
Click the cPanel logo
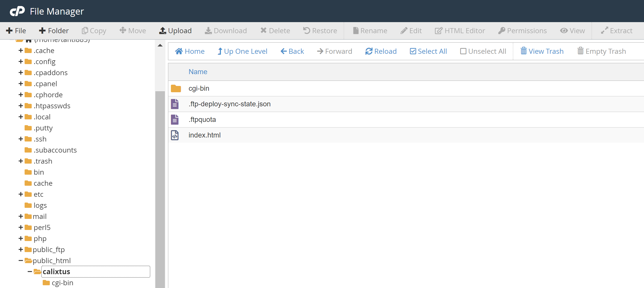(x=17, y=11)
